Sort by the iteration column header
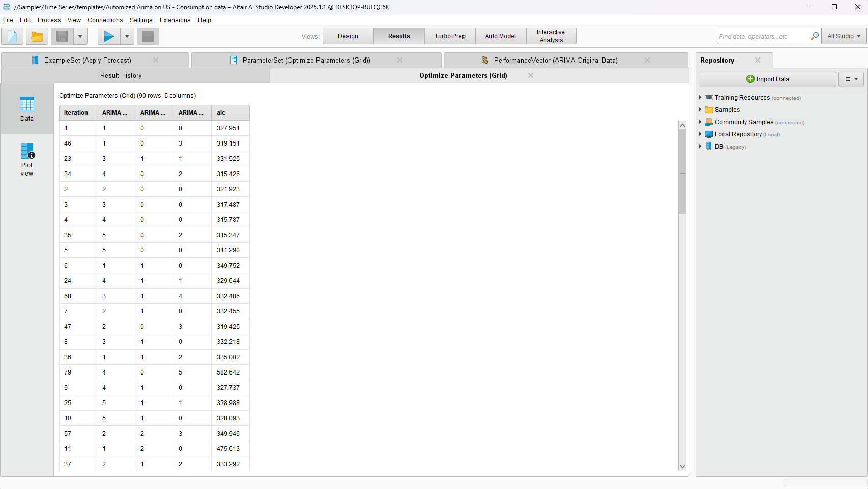This screenshot has width=868, height=489. click(x=78, y=113)
